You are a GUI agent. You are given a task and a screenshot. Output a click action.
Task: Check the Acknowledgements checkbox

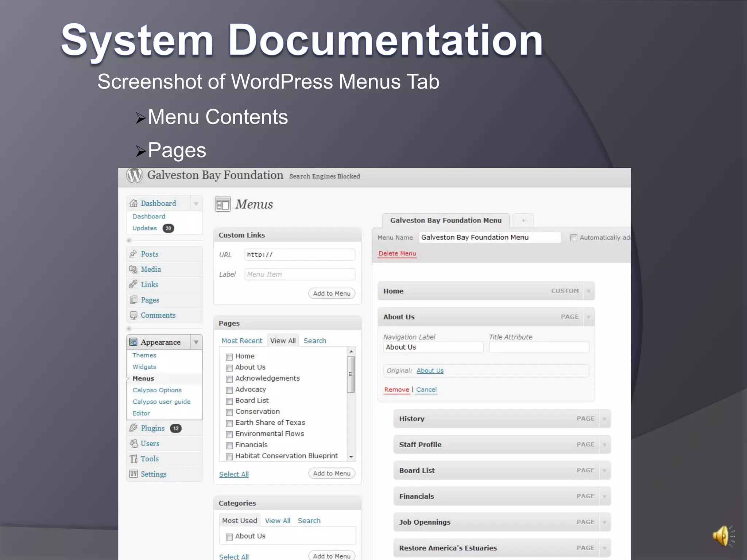pyautogui.click(x=229, y=379)
